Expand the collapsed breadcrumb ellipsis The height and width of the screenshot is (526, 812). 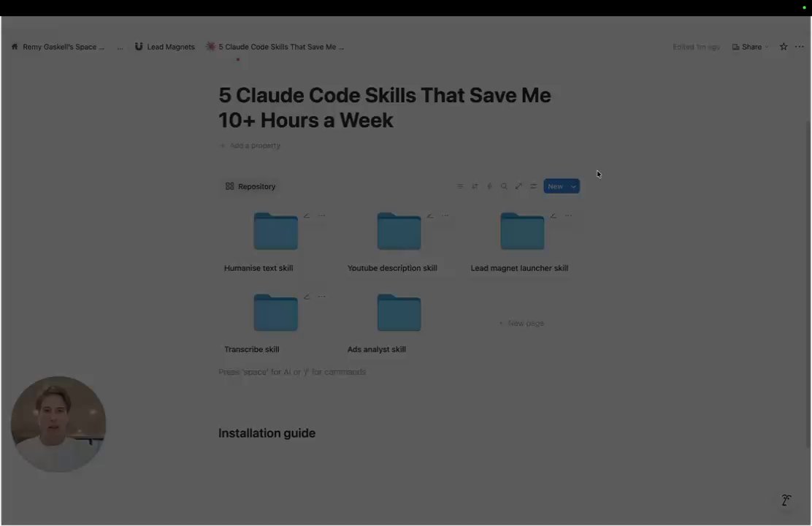point(120,47)
